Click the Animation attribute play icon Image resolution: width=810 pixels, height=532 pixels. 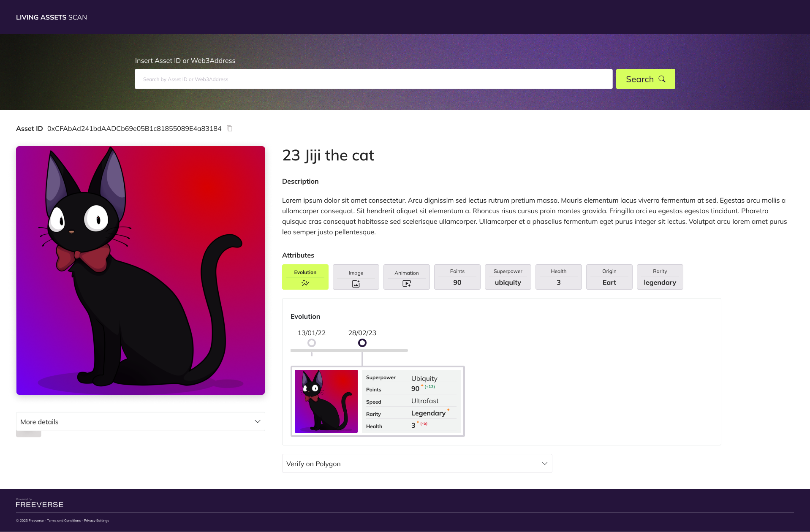click(x=407, y=284)
